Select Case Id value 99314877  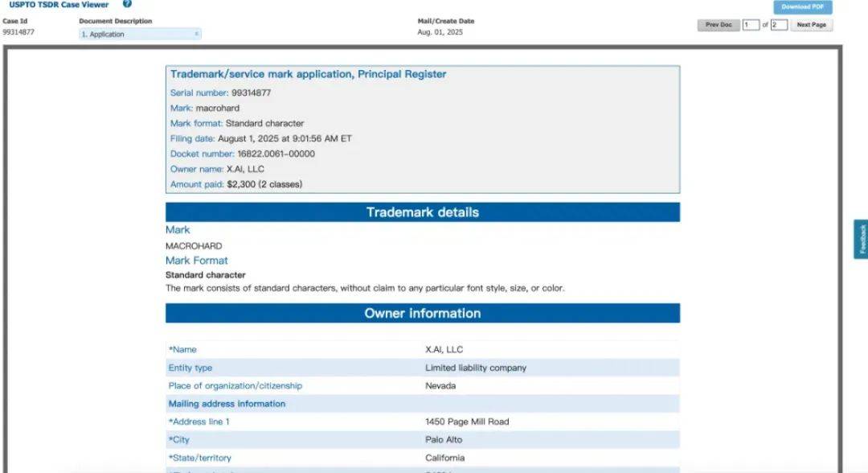coord(18,32)
